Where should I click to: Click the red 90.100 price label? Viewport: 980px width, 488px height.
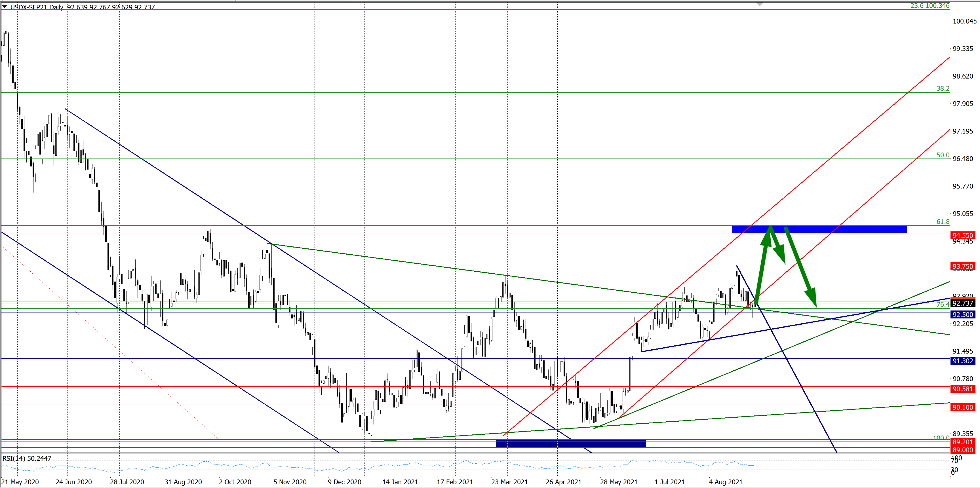(x=962, y=407)
